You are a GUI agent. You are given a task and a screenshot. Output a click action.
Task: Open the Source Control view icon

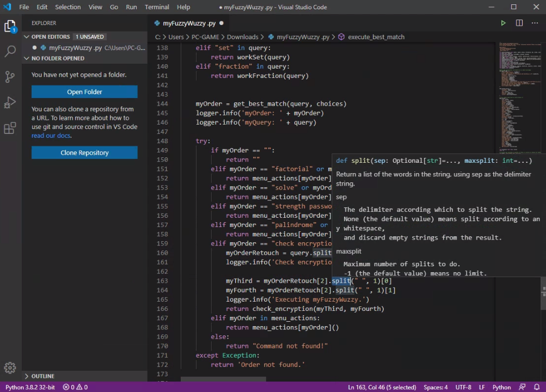[11, 76]
